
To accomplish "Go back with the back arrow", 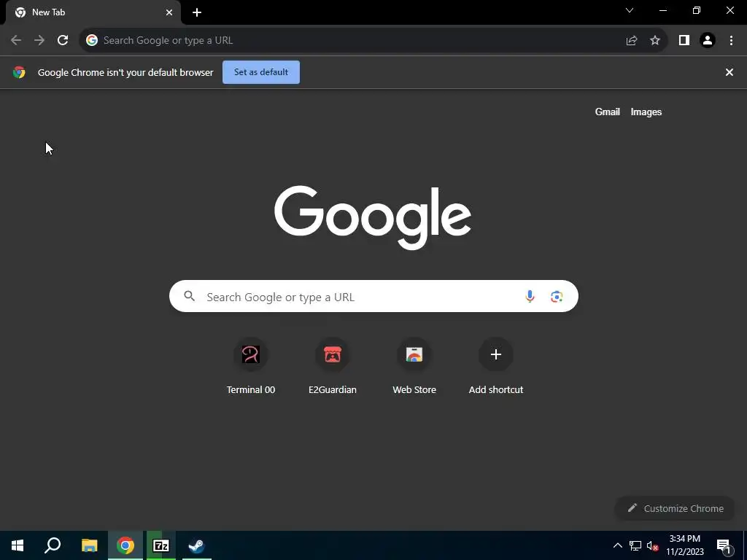I will coord(16,41).
